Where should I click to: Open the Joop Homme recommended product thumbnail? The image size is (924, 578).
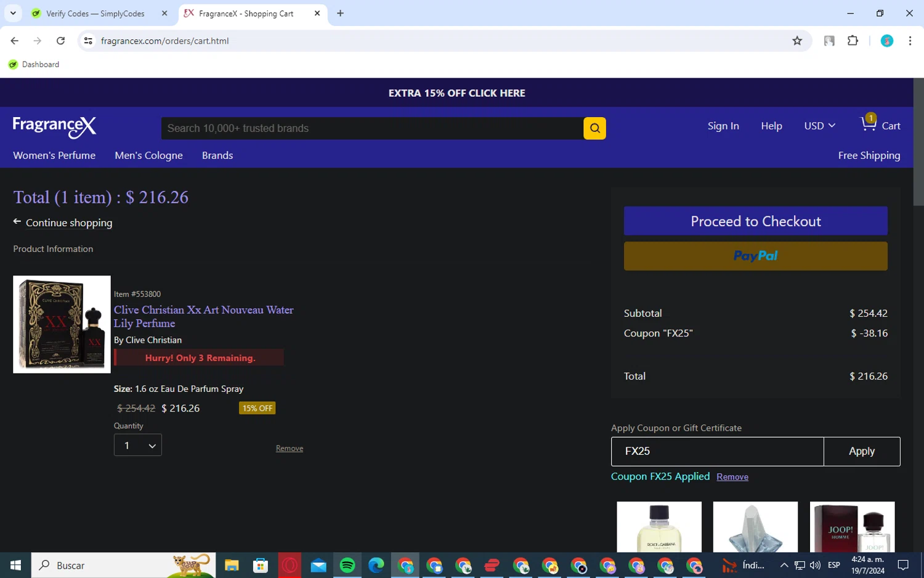[852, 527]
